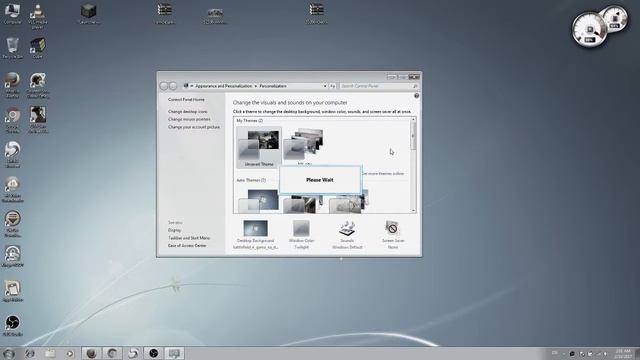The width and height of the screenshot is (640, 360).
Task: Open Change mouse pointers link
Action: coord(189,119)
